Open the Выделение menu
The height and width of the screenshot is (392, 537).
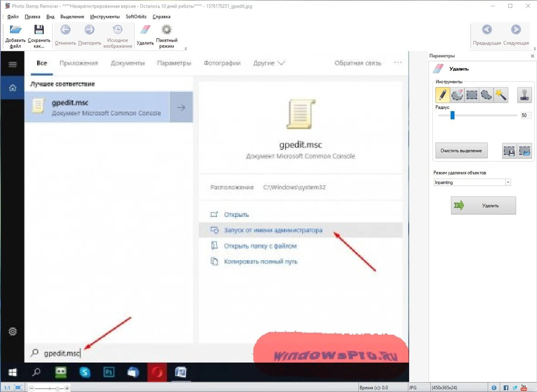click(x=72, y=17)
